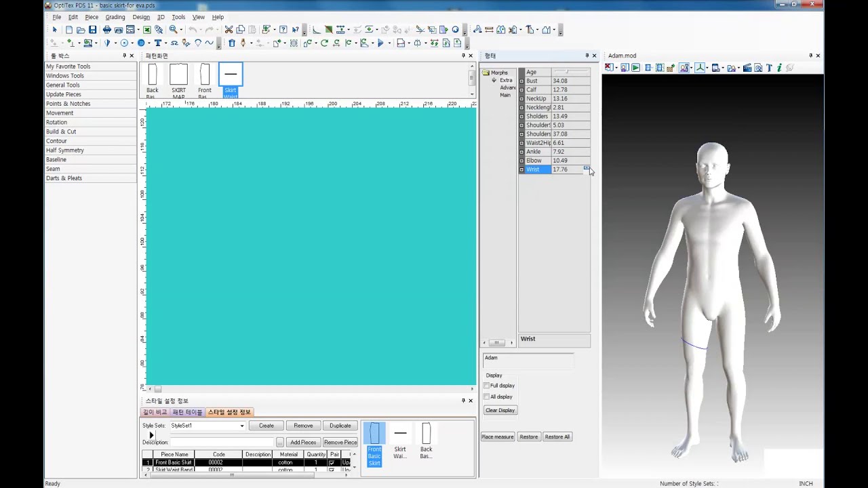
Task: Select the Back Basic thumbnail in the pieces bar
Action: tap(153, 81)
